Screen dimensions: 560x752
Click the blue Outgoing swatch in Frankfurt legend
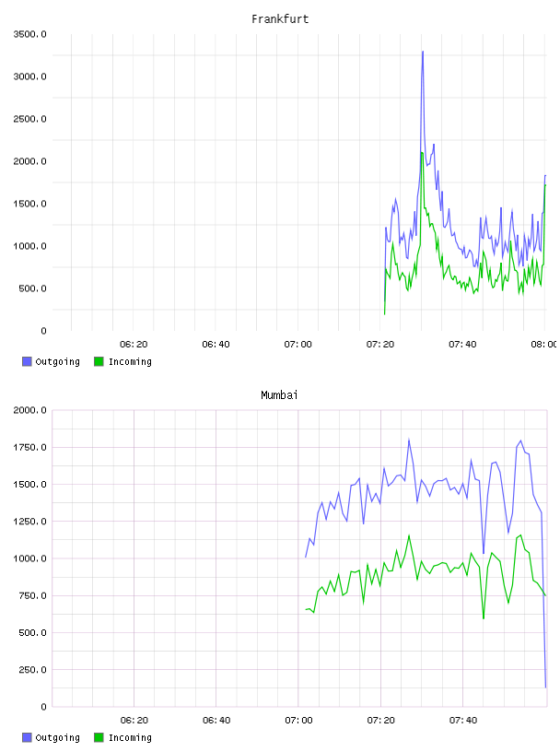click(27, 361)
